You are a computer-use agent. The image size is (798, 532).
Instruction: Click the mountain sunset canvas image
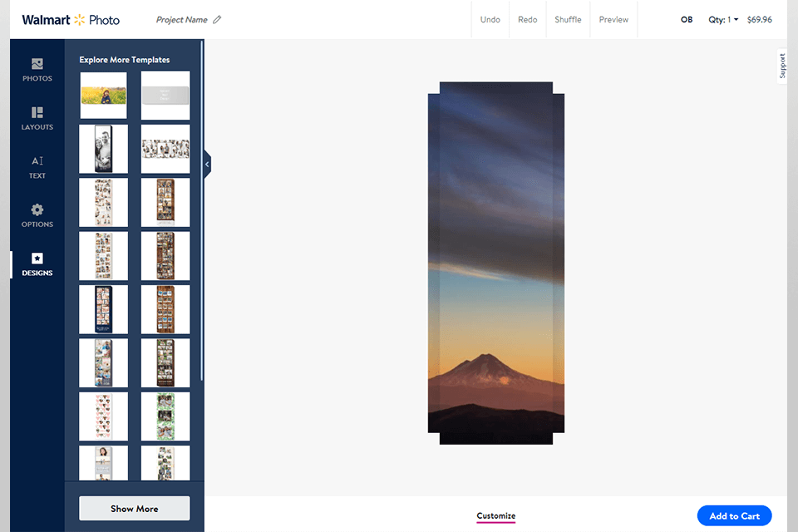click(x=496, y=264)
